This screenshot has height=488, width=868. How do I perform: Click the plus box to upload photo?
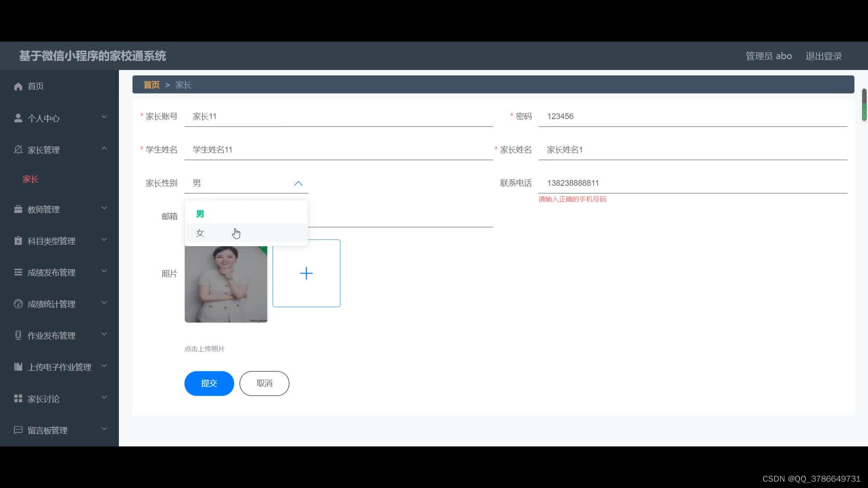point(306,273)
